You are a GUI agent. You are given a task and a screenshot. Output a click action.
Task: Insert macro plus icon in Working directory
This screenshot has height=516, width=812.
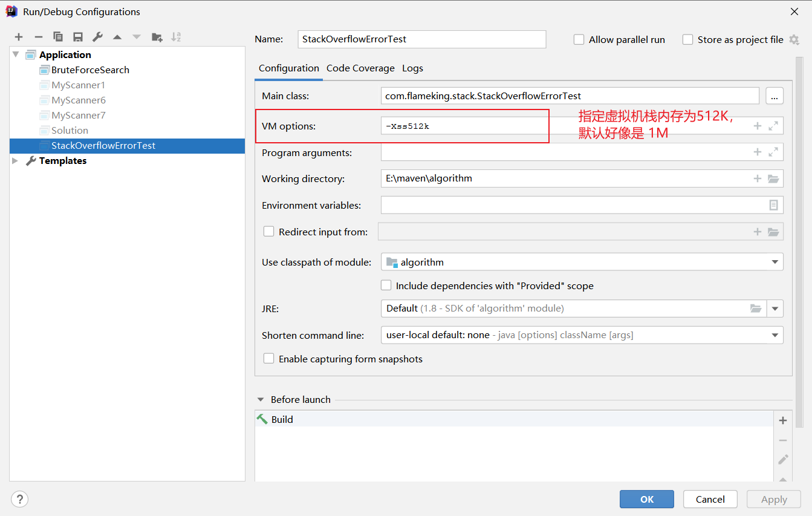[757, 178]
